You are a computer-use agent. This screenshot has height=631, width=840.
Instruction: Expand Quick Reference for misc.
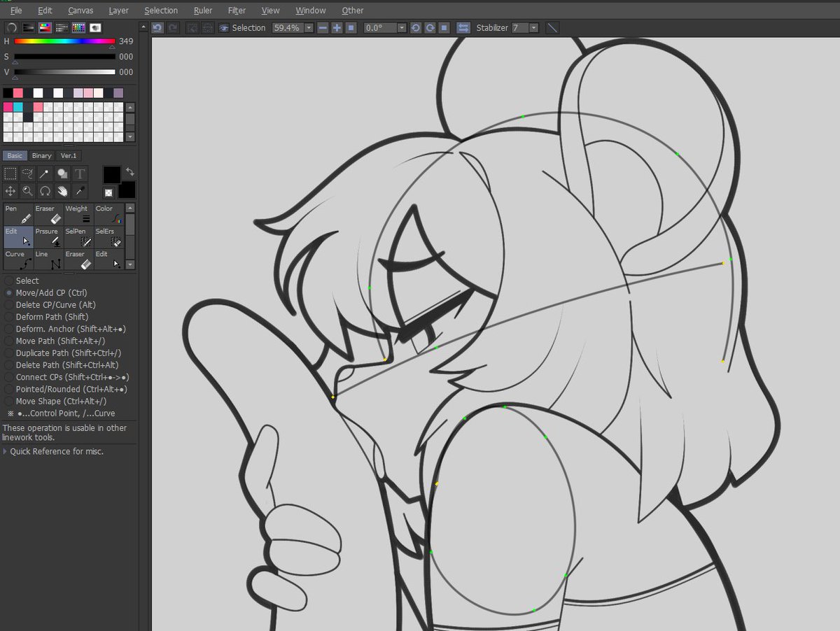pyautogui.click(x=53, y=451)
